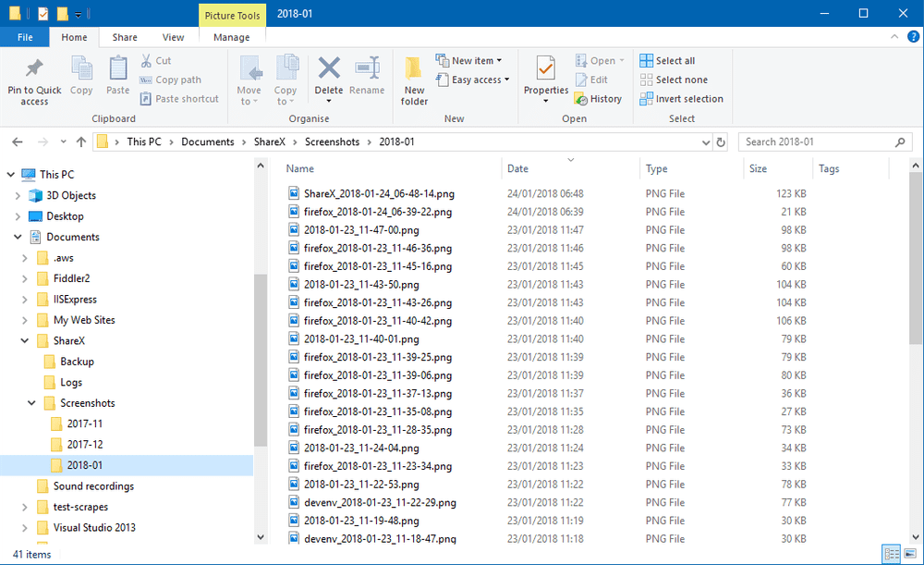924x565 pixels.
Task: Switch to the Home ribbon tab
Action: (74, 37)
